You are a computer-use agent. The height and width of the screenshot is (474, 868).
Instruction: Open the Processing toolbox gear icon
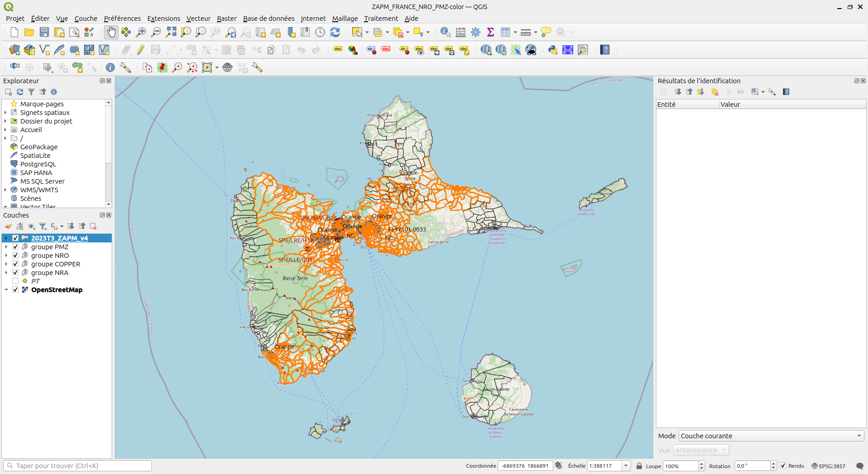tap(476, 32)
